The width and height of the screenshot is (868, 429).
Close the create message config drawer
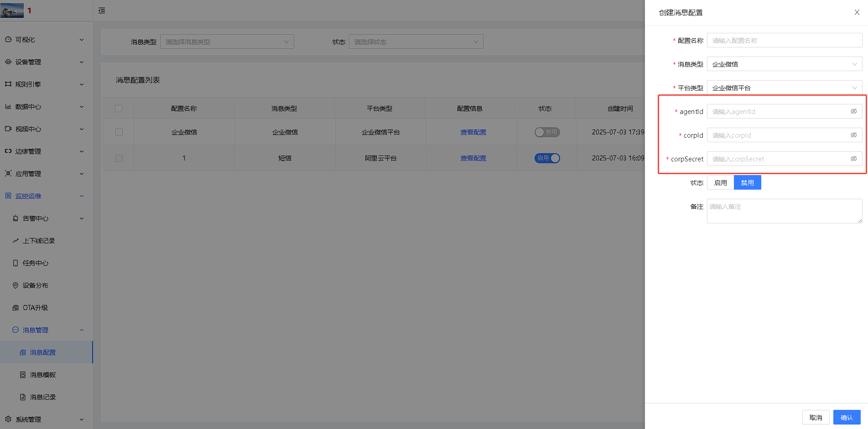click(x=857, y=12)
